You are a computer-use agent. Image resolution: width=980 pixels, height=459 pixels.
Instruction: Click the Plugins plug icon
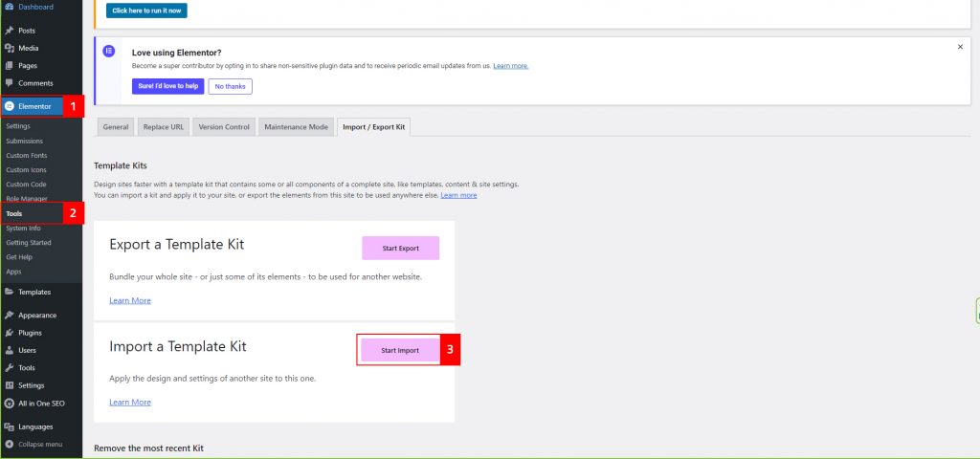coord(9,333)
